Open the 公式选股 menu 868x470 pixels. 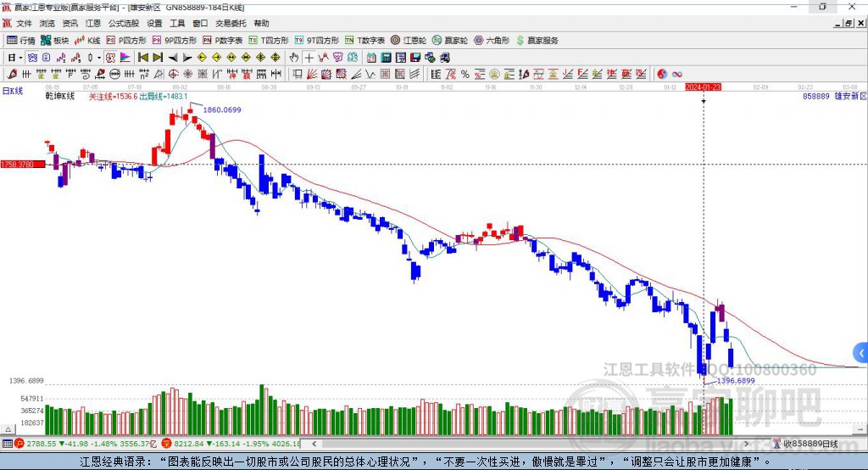click(124, 23)
